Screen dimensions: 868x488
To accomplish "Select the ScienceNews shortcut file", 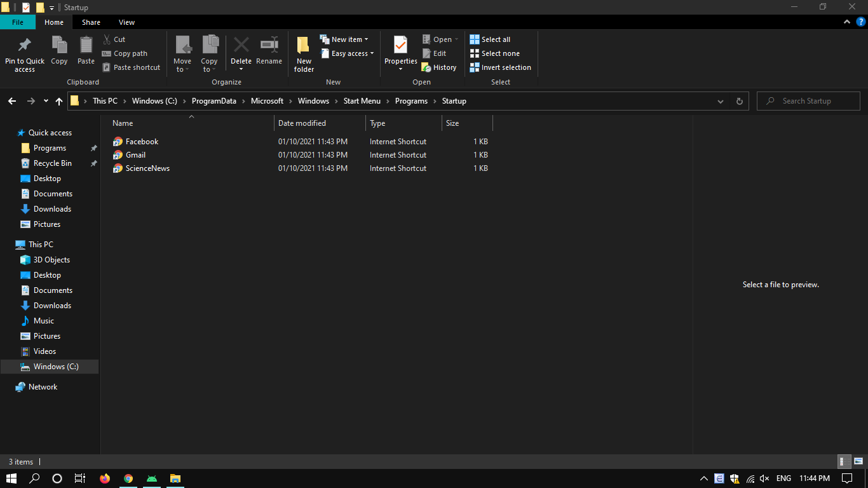I will [147, 168].
